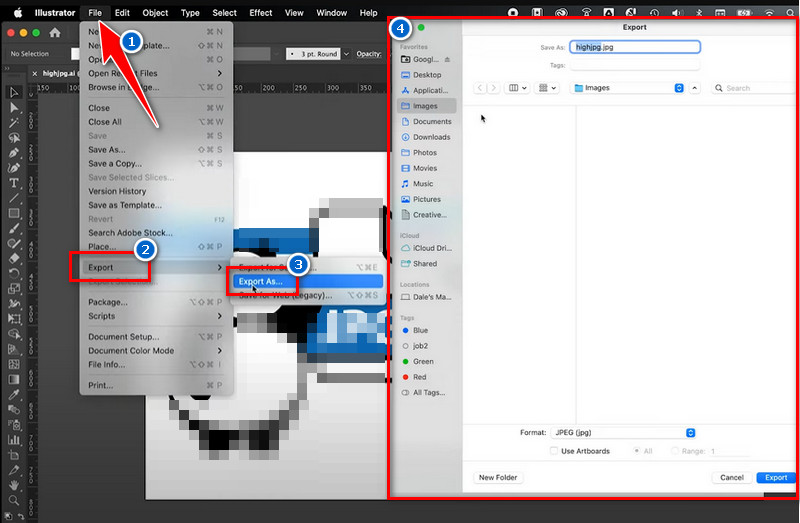Click the New Folder button
800x523 pixels.
click(498, 478)
